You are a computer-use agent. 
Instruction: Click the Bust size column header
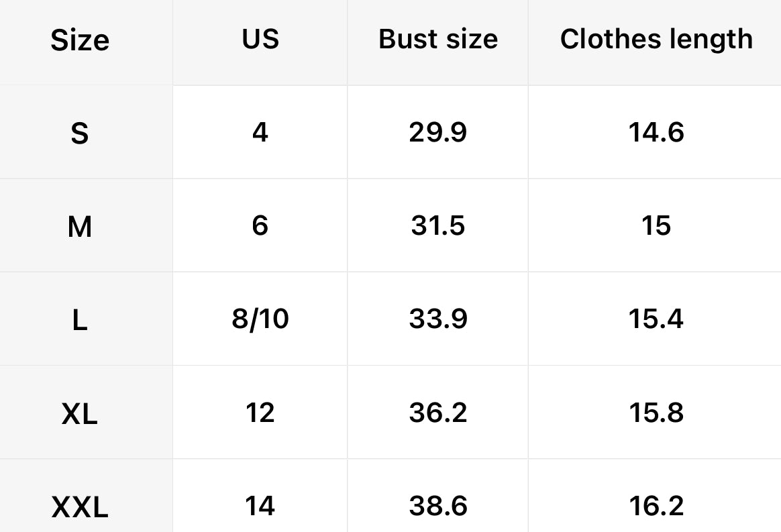(x=438, y=40)
